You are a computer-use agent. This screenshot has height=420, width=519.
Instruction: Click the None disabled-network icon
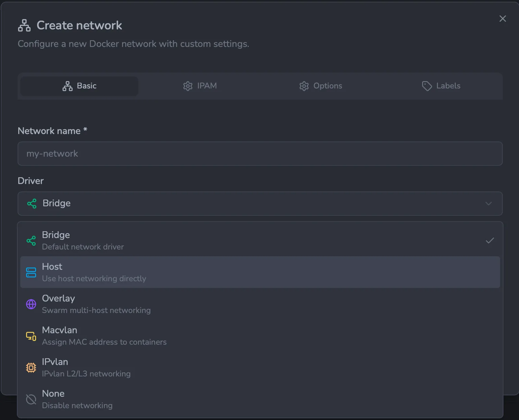(x=31, y=399)
